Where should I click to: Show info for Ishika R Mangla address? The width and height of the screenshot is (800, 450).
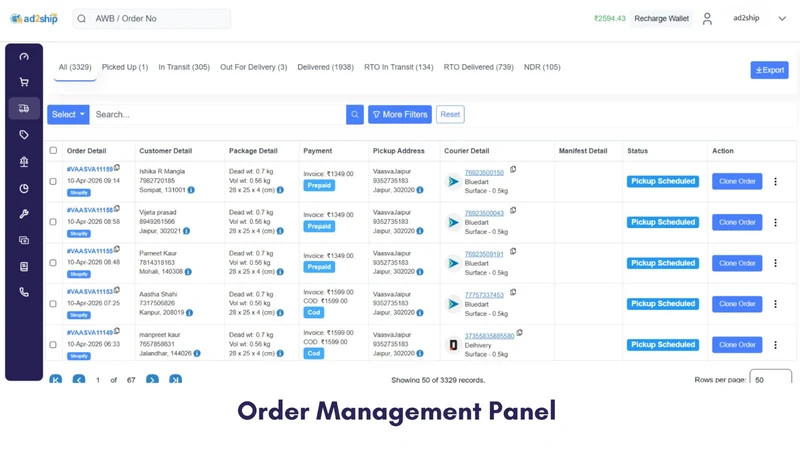[191, 190]
